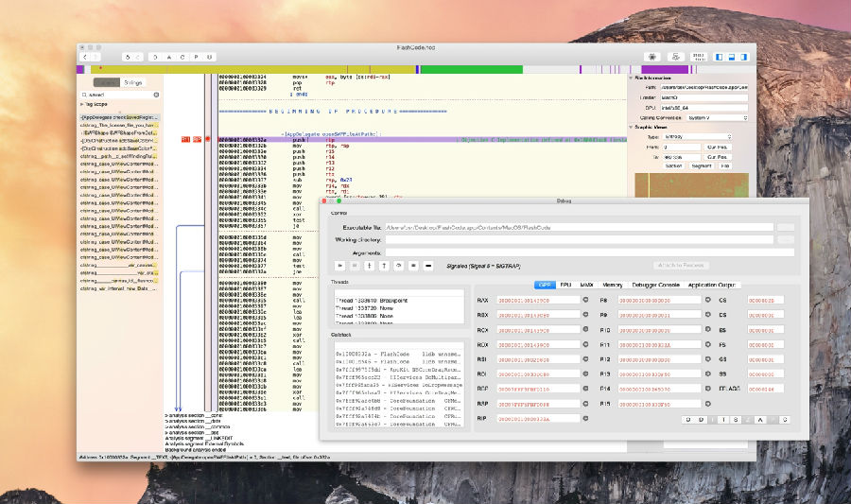851x504 pixels.
Task: Click the back navigation arrow in toolbar
Action: 85,58
